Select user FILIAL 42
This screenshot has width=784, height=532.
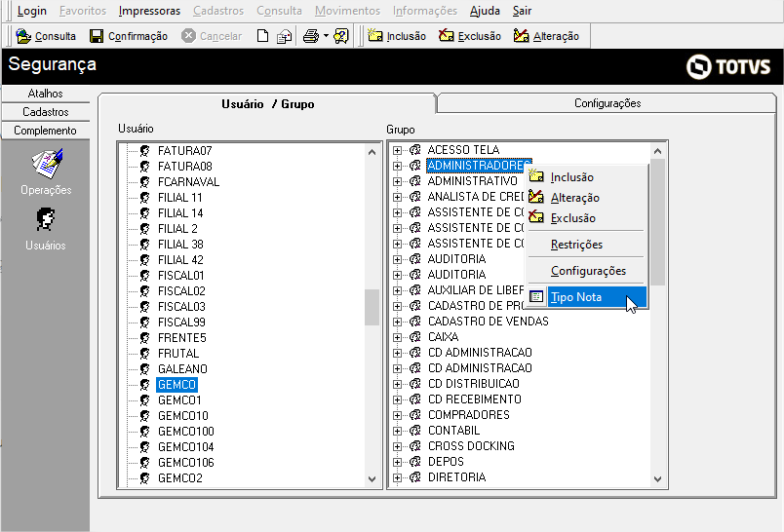click(x=180, y=260)
